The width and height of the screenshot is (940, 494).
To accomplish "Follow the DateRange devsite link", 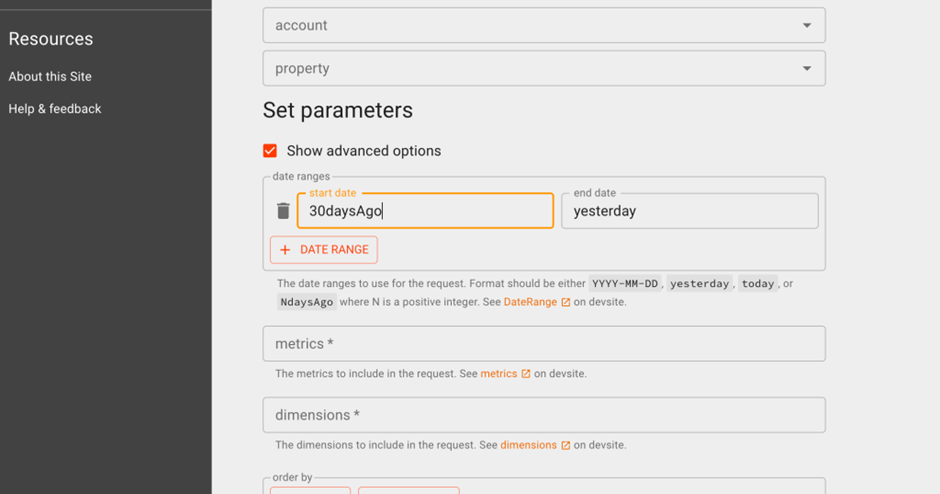I will (x=530, y=302).
